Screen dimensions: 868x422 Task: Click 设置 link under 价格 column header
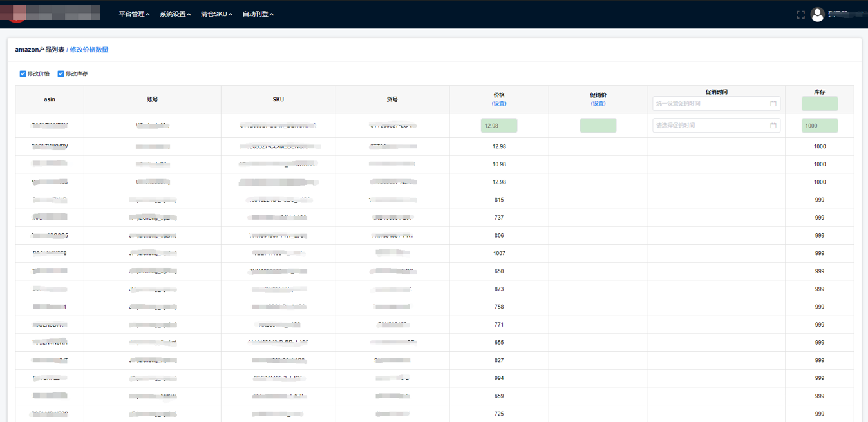click(499, 104)
